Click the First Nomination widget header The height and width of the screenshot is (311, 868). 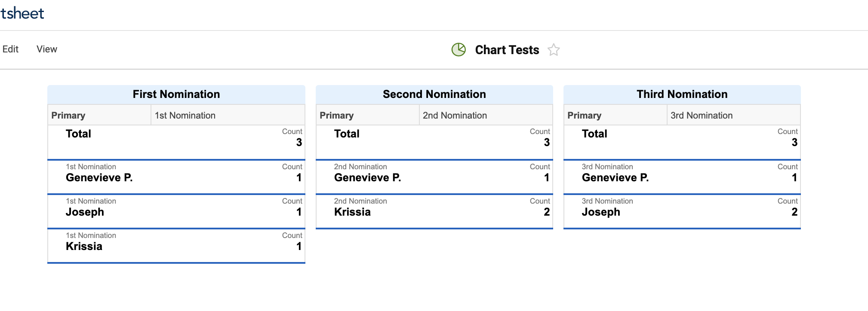coord(176,94)
